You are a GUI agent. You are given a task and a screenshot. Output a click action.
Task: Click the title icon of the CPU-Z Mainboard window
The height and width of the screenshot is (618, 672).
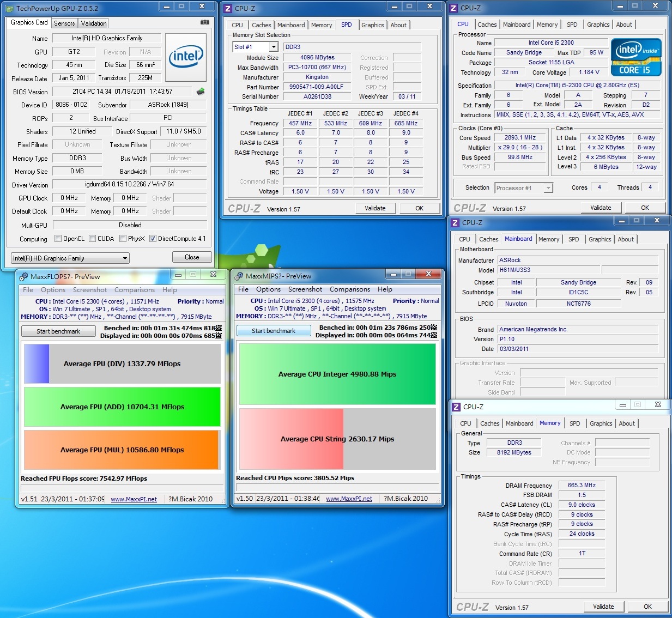[x=456, y=222]
